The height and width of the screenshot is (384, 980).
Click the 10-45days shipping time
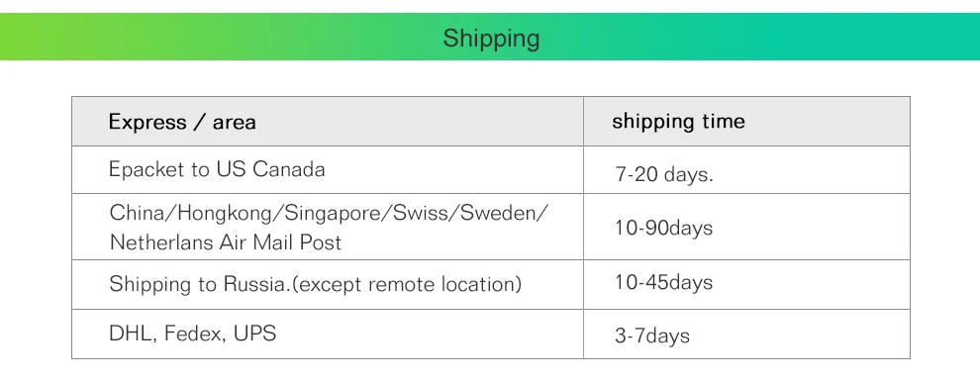664,282
